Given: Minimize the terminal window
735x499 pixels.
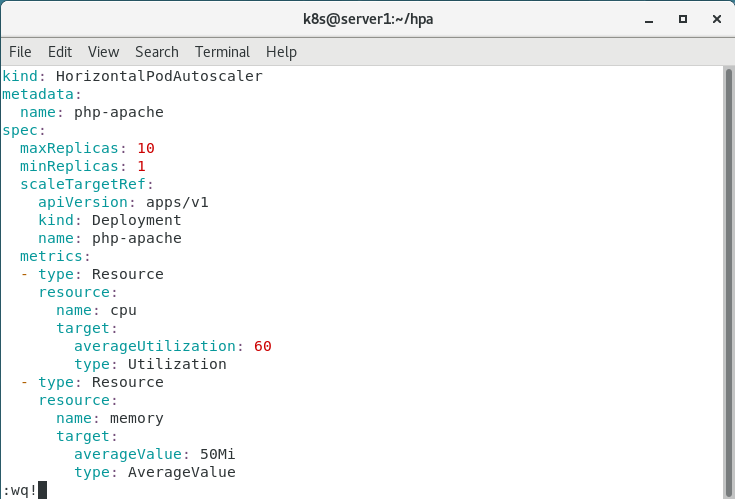Looking at the screenshot, I should (652, 18).
